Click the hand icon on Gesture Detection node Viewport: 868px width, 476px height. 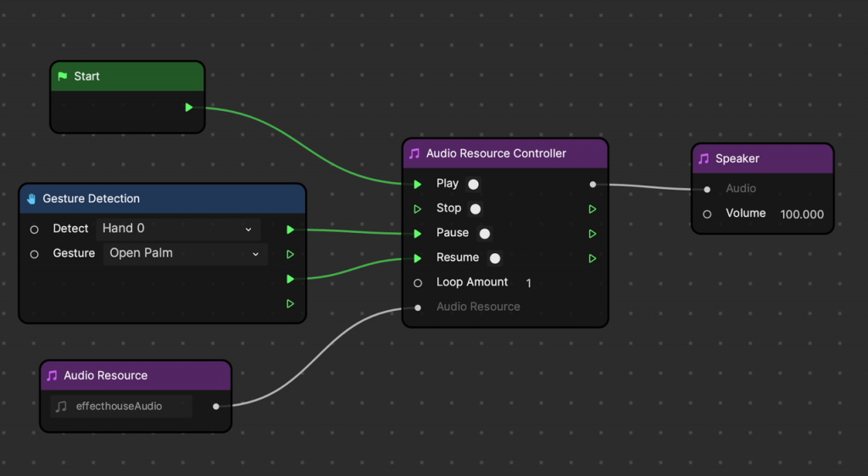coord(31,199)
